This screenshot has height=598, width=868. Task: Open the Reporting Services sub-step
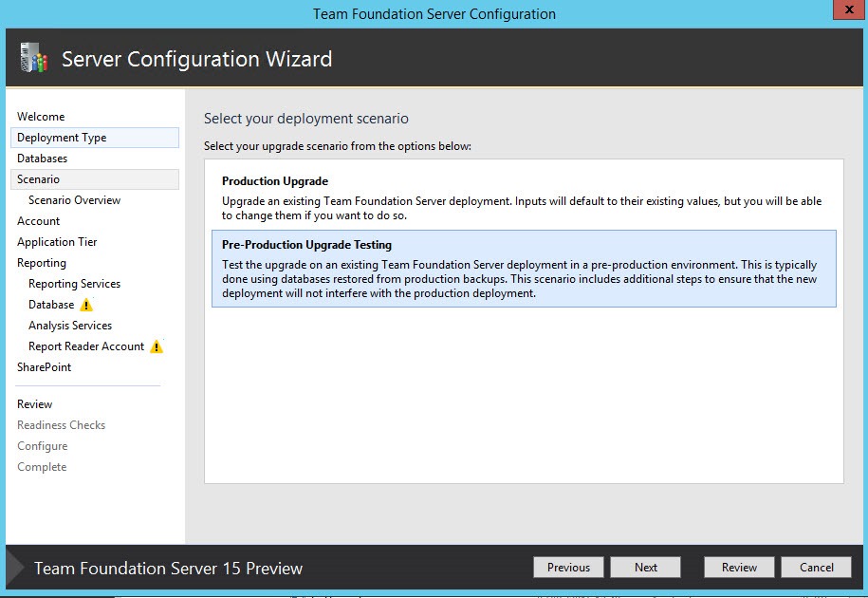point(74,284)
